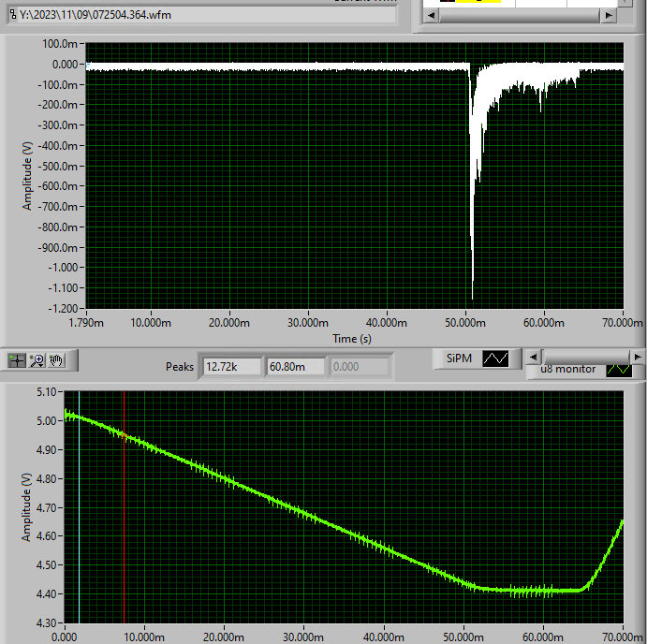Click the u8 monitor green plot icon

coord(619,370)
